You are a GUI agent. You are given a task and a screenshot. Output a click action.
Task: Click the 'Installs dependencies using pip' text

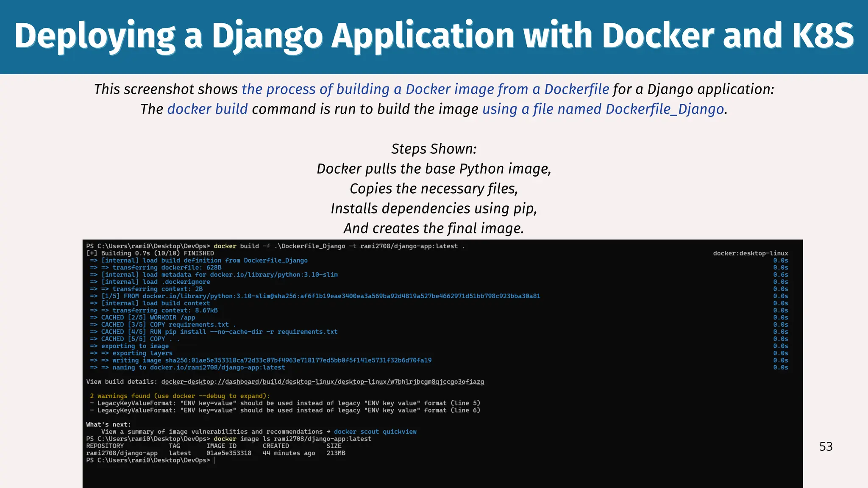pos(434,209)
